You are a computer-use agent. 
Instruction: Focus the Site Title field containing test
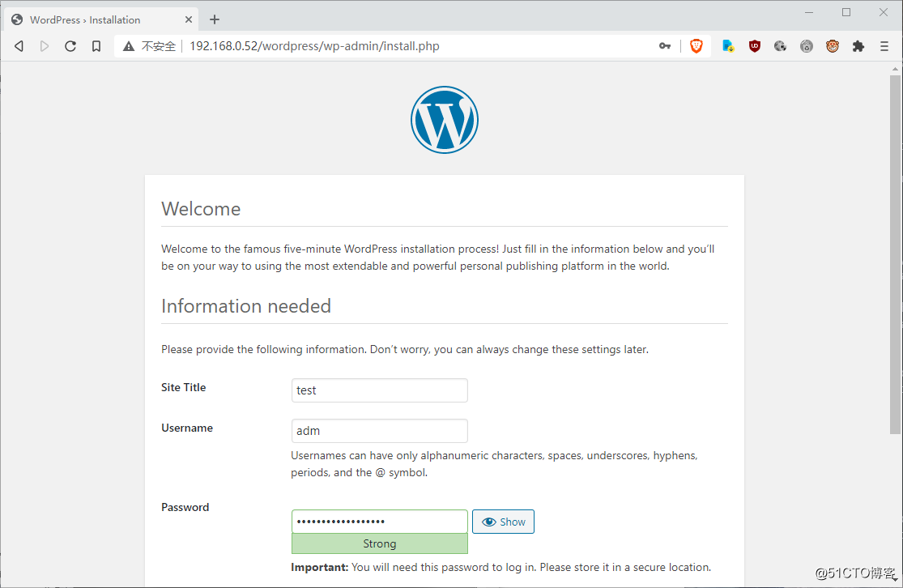[x=380, y=390]
